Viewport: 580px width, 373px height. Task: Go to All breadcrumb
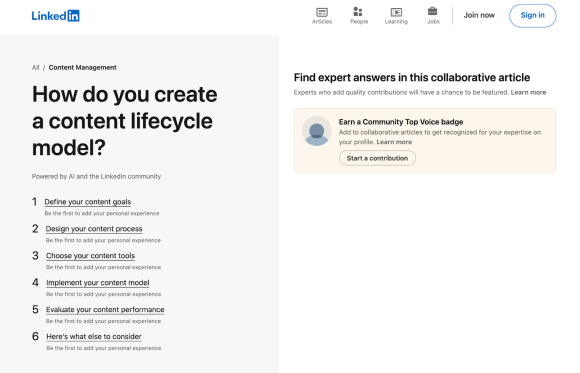click(x=36, y=67)
